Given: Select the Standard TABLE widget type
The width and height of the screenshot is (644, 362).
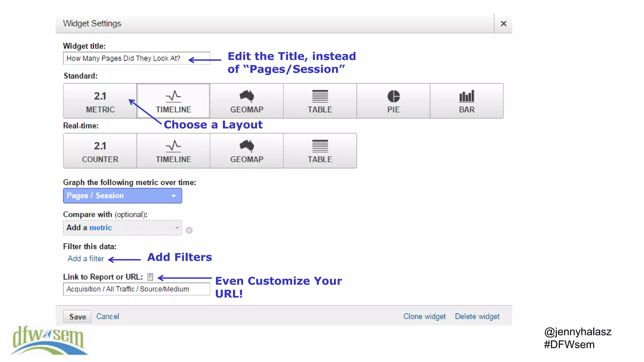Looking at the screenshot, I should point(320,101).
